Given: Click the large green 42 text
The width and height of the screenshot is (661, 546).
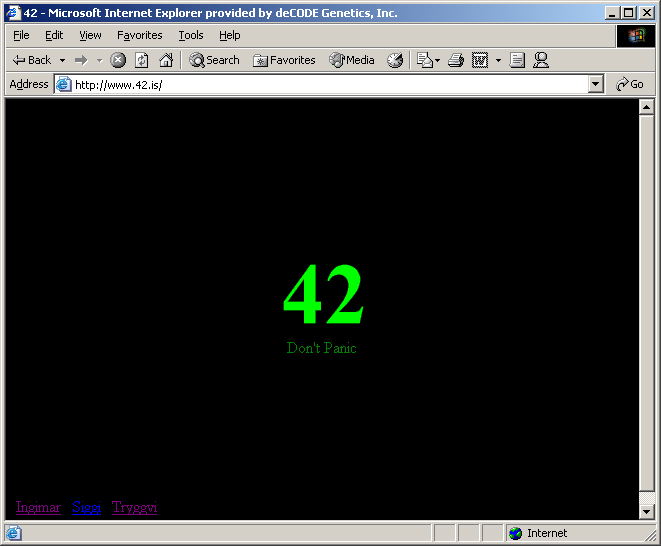Looking at the screenshot, I should pyautogui.click(x=323, y=294).
